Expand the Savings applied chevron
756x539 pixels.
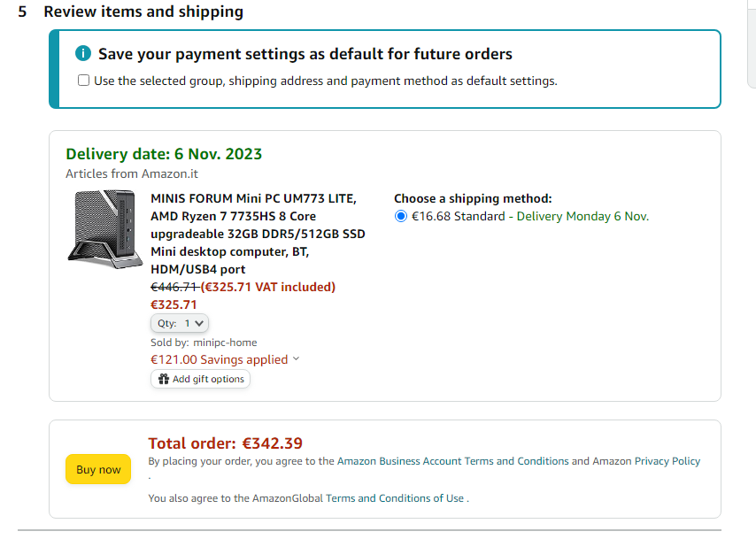tap(296, 359)
